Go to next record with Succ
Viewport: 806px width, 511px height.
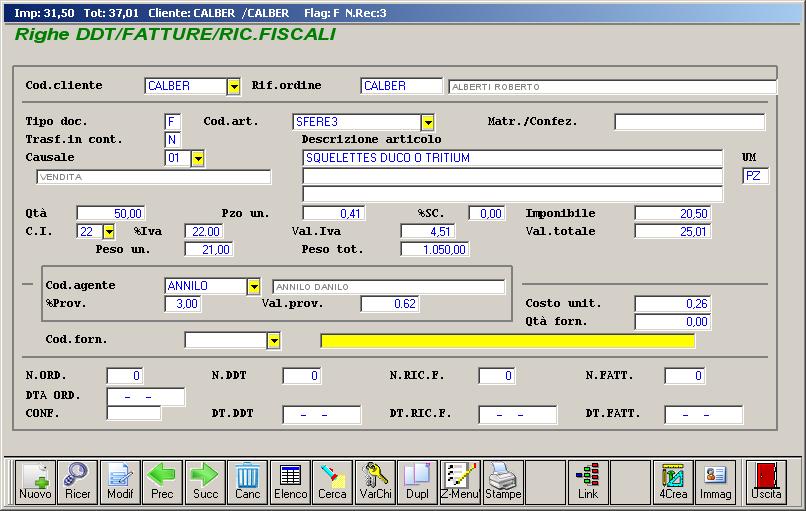click(x=205, y=482)
